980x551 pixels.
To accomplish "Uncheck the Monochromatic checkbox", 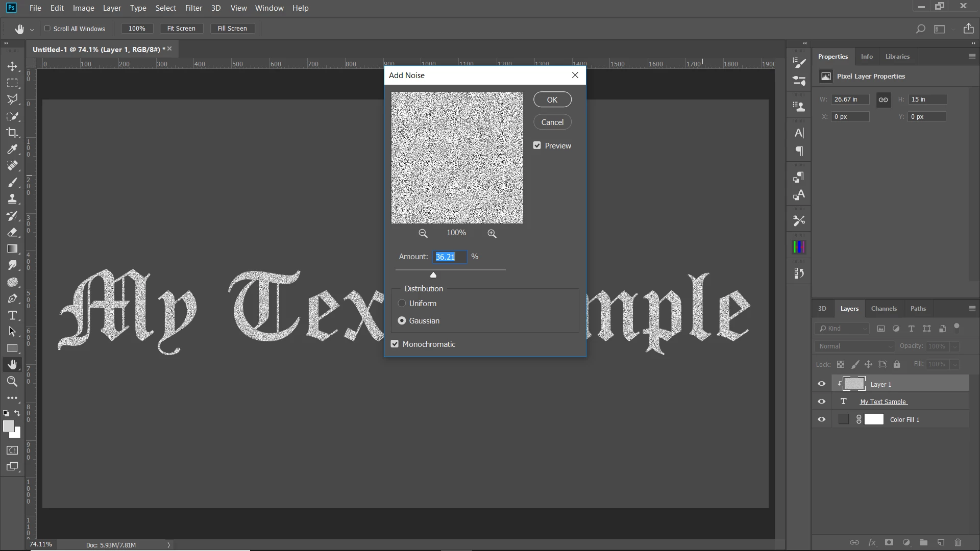I will pos(395,344).
